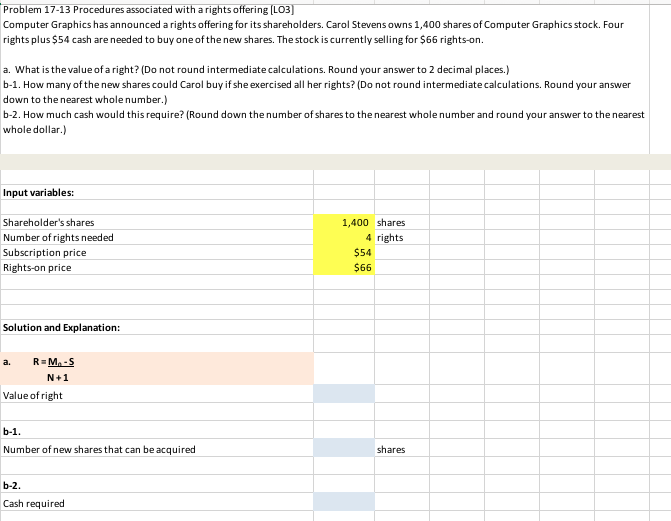Click the 'b-1.' section label
The image size is (671, 521).
click(x=12, y=432)
